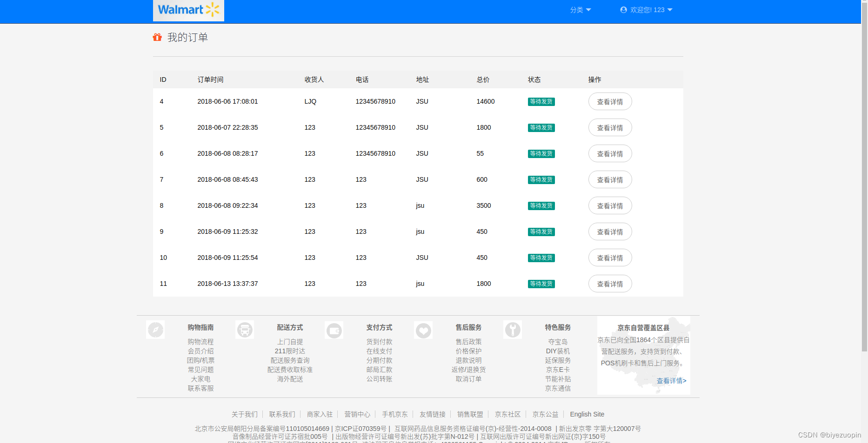Open the 货到付款 payment link
The height and width of the screenshot is (443, 868).
(x=379, y=342)
